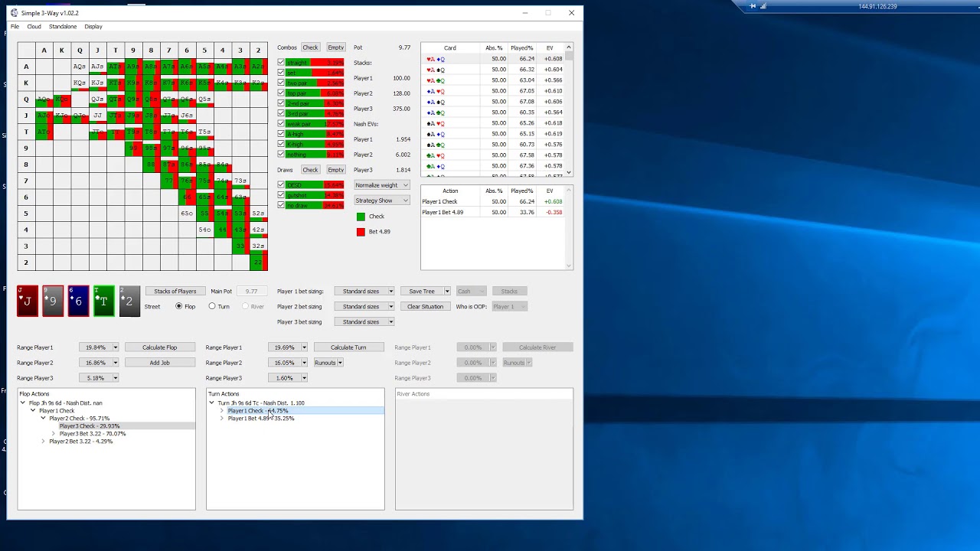This screenshot has width=980, height=551.
Task: Click the Main Pot 9.77 field
Action: coord(251,291)
